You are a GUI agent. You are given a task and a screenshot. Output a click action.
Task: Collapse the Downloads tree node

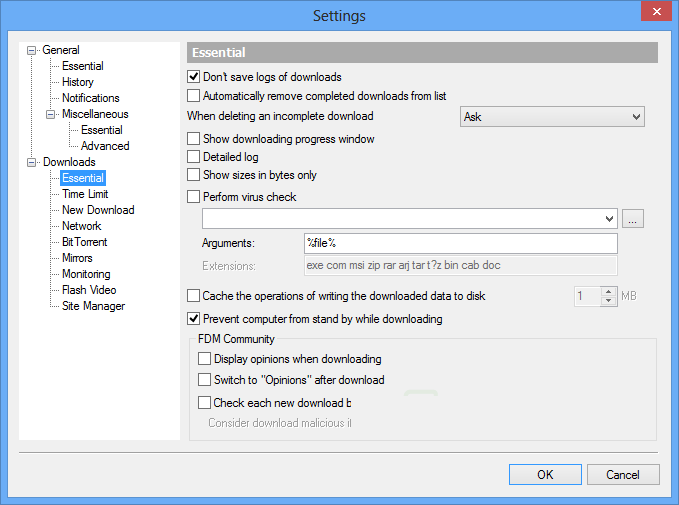(x=32, y=162)
